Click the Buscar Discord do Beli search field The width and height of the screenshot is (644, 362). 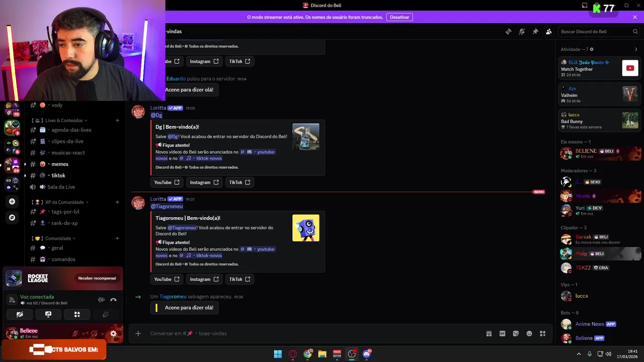point(599,31)
